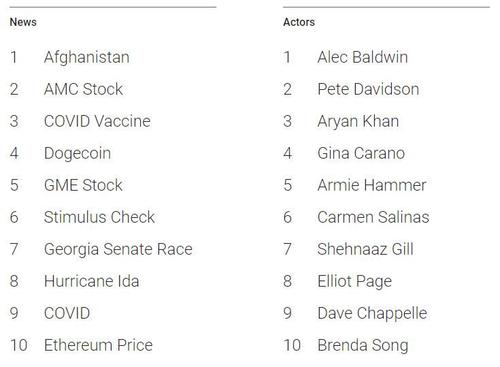Open the Aryan Khan entry
The image size is (500, 367).
358,122
